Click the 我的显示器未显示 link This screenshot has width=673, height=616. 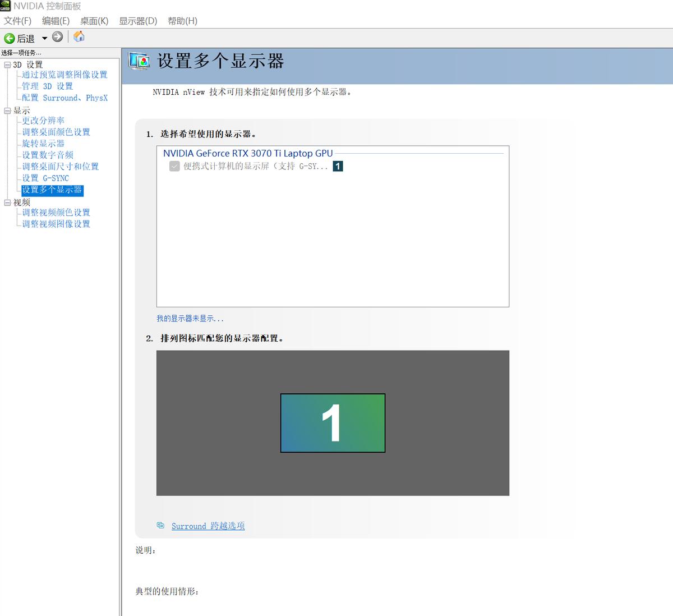point(190,318)
